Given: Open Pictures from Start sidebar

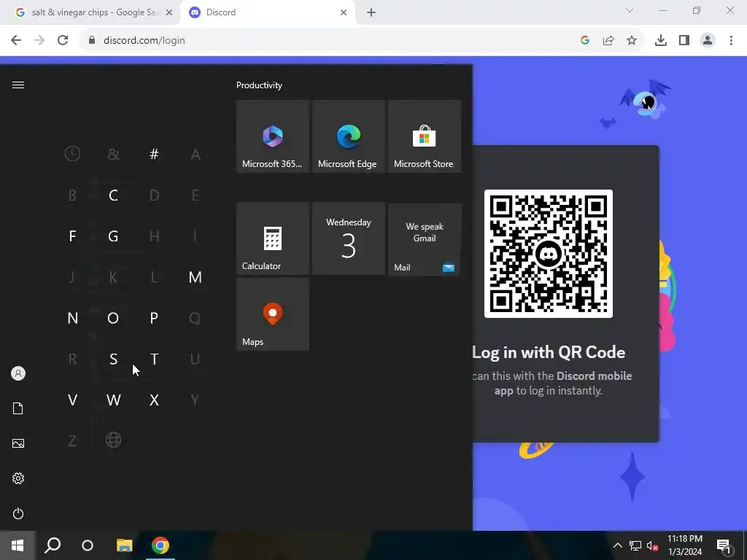Looking at the screenshot, I should (18, 443).
